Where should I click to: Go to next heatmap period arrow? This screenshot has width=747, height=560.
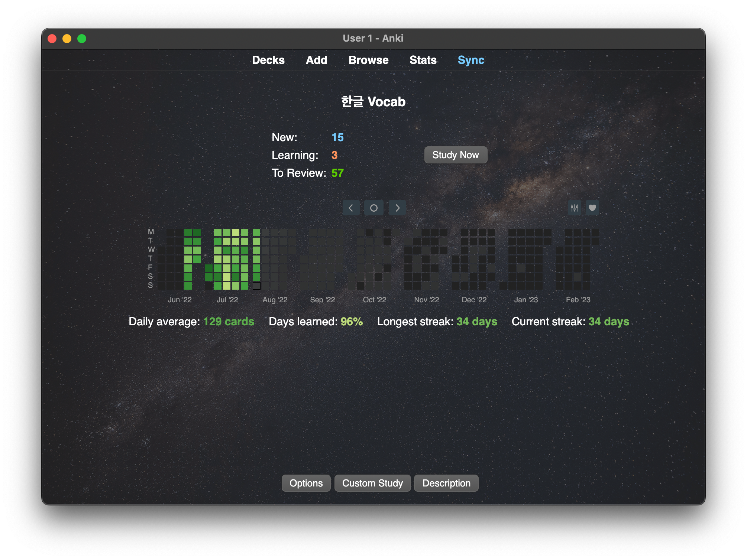coord(397,208)
